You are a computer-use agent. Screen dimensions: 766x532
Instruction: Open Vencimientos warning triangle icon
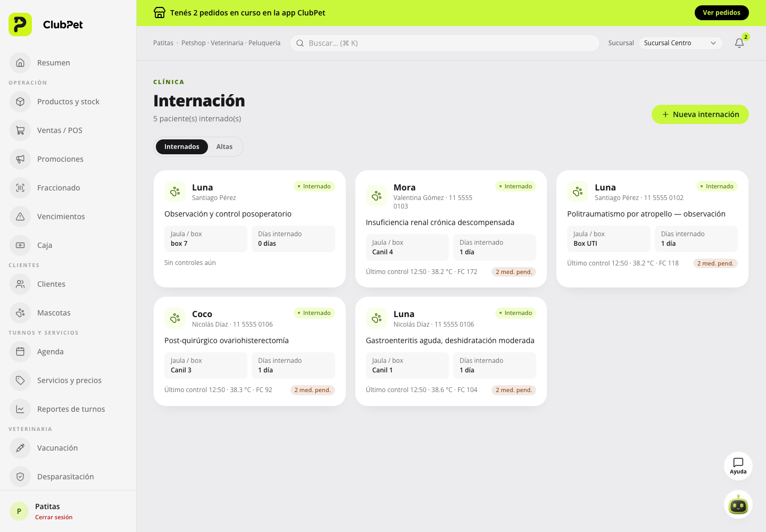click(x=20, y=217)
